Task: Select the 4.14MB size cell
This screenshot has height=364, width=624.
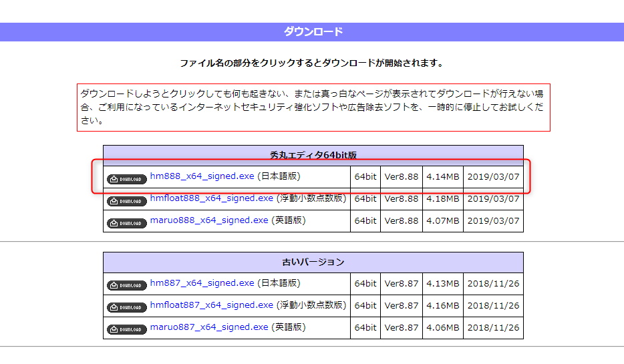Action: pyautogui.click(x=442, y=176)
